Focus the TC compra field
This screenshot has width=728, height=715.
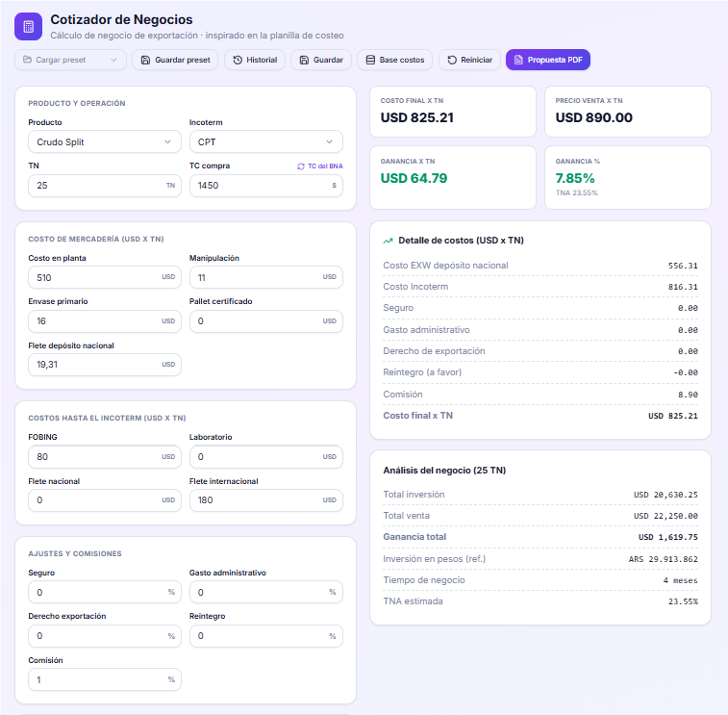[266, 186]
